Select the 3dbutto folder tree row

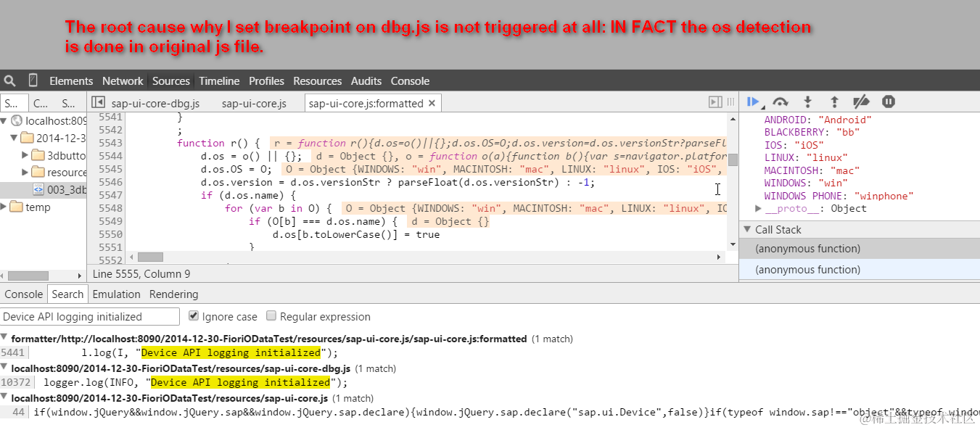(44, 154)
